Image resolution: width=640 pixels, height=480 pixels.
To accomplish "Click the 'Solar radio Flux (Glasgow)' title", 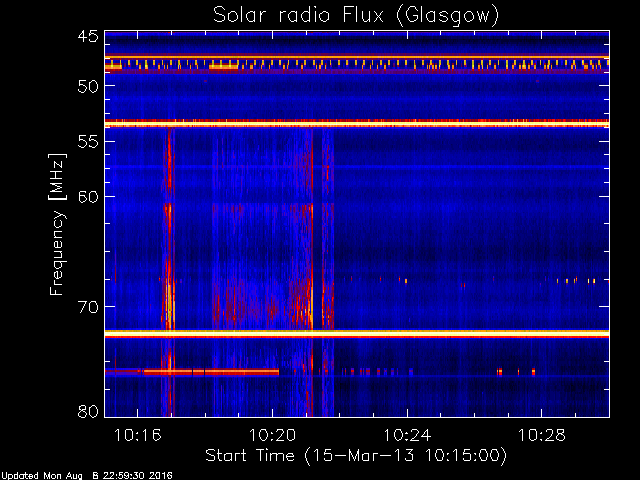I will [x=356, y=16].
